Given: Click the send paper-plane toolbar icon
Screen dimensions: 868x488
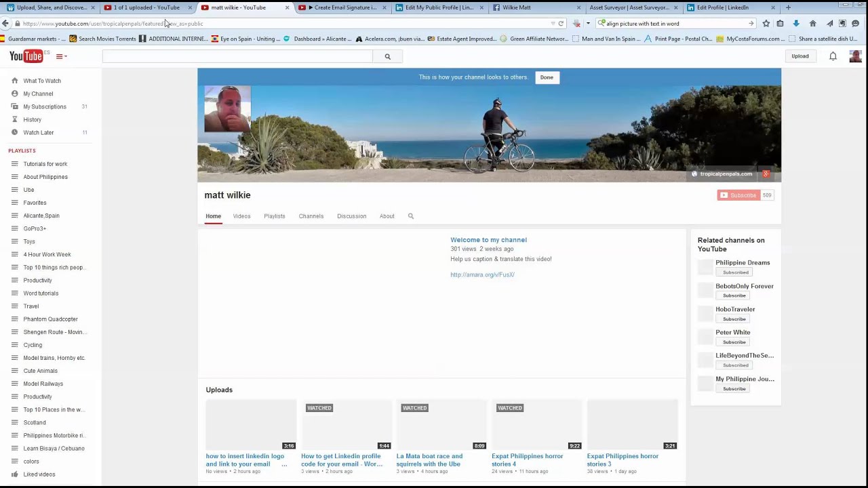Looking at the screenshot, I should pyautogui.click(x=829, y=24).
